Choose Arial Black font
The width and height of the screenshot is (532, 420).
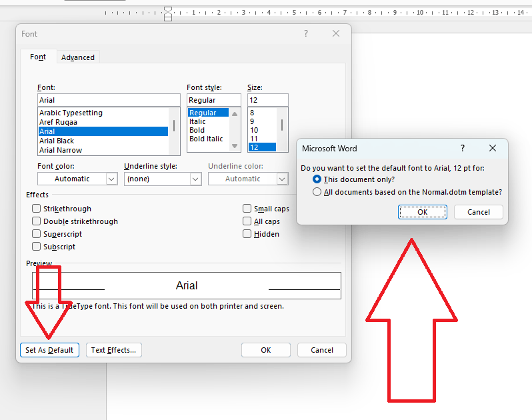[x=103, y=141]
